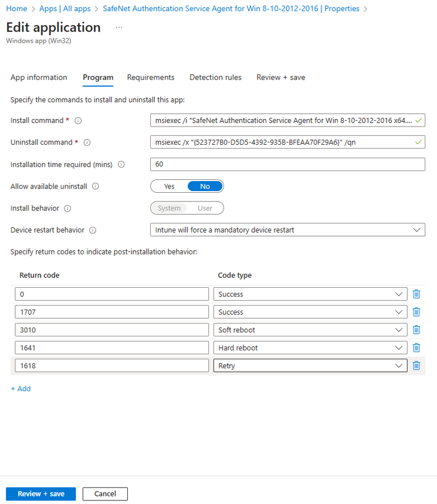Open Device restart behavior dropdown

coord(287,230)
